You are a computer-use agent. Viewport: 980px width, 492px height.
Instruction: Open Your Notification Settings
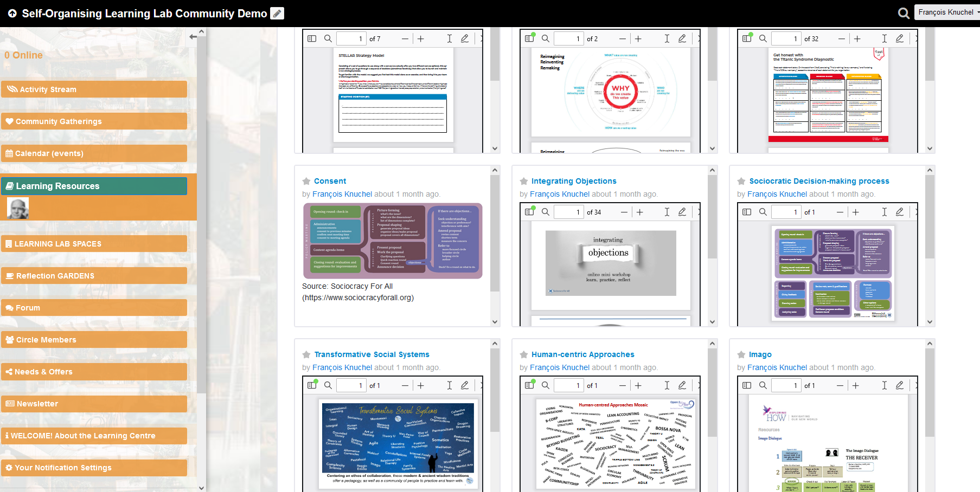(94, 468)
